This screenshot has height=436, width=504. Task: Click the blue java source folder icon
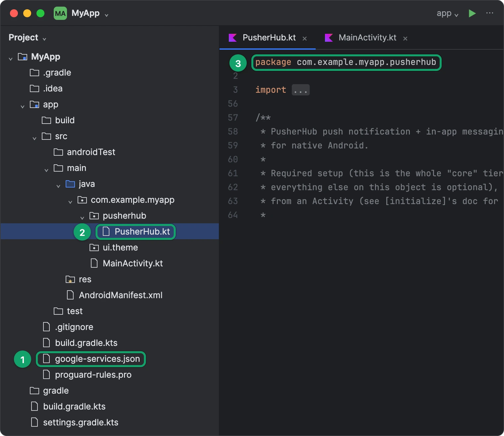pos(70,184)
